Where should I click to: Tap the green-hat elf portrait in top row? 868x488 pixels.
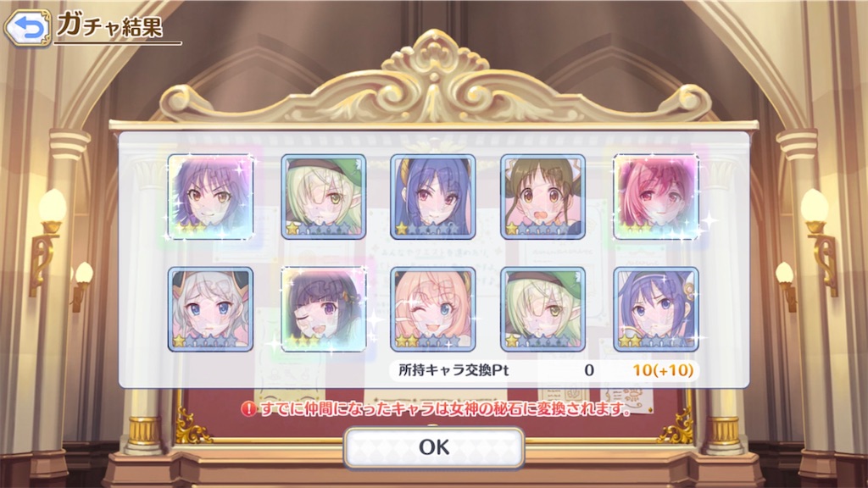pos(323,197)
